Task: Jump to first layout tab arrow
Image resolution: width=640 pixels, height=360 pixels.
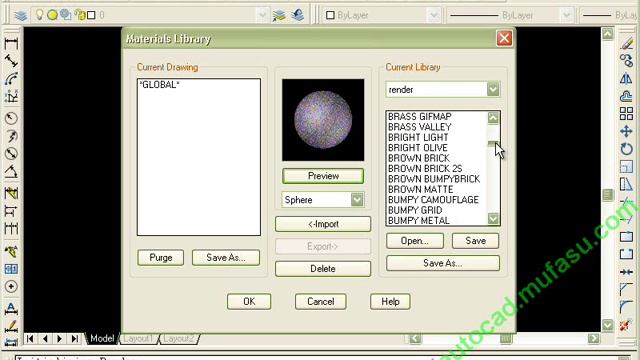Action: point(30,338)
